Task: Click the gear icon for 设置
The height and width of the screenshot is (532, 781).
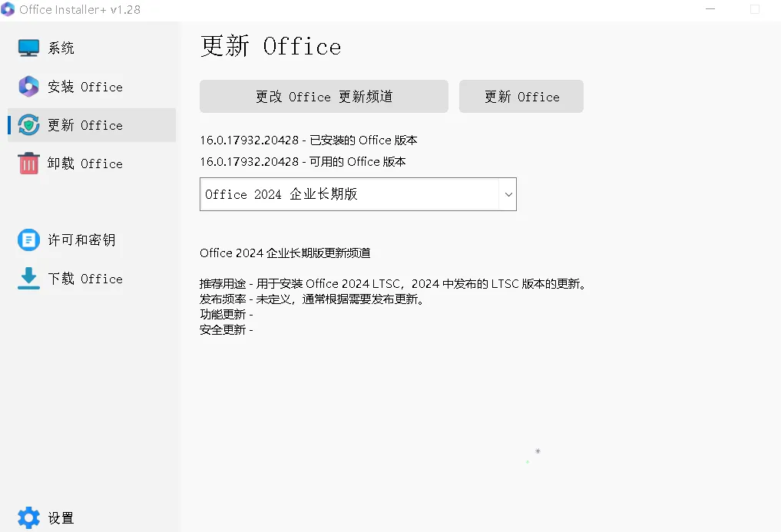Action: click(x=28, y=518)
